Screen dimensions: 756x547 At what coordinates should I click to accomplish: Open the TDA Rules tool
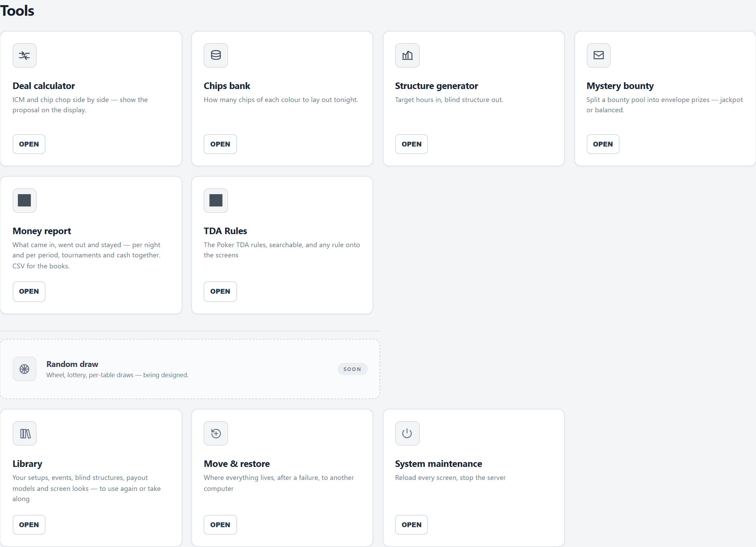[x=220, y=292]
